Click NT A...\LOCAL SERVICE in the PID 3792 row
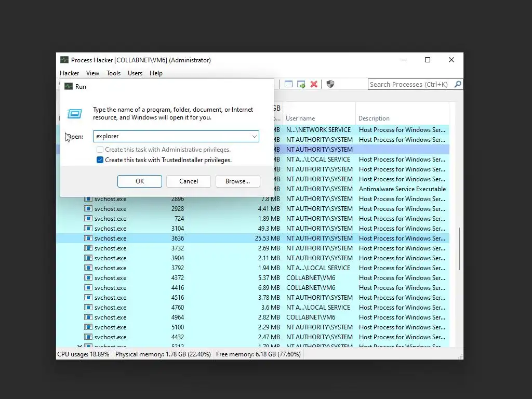The width and height of the screenshot is (532, 399). (x=318, y=268)
